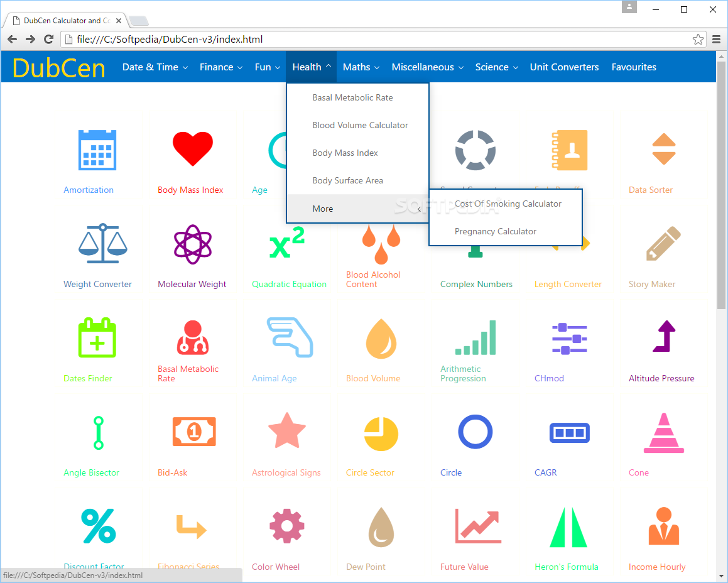Image resolution: width=728 pixels, height=583 pixels.
Task: Select Basal Metabolic Rate from Health menu
Action: point(357,97)
